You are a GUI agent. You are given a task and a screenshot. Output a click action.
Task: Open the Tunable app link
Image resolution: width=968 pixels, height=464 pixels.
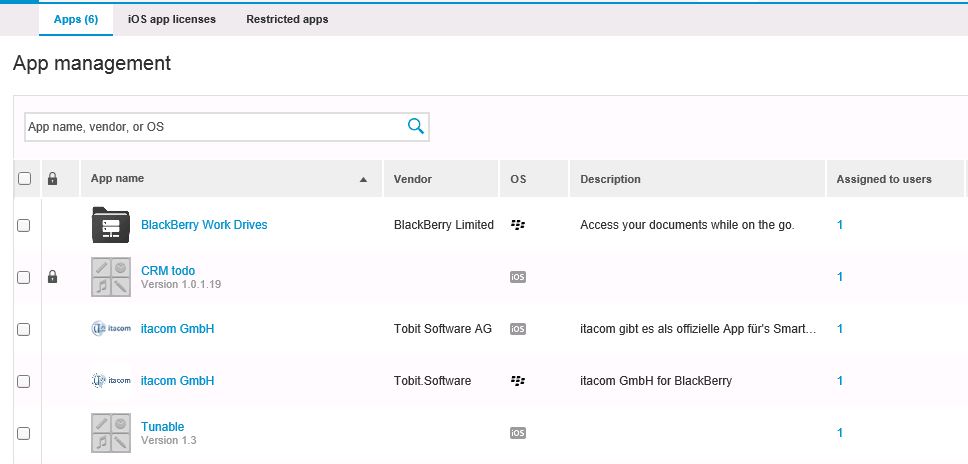(162, 426)
